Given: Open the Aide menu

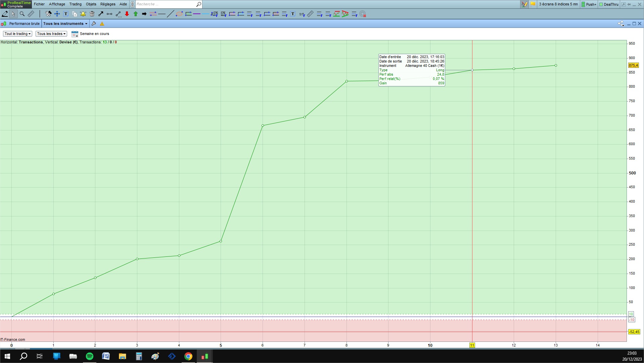Looking at the screenshot, I should pyautogui.click(x=123, y=4).
